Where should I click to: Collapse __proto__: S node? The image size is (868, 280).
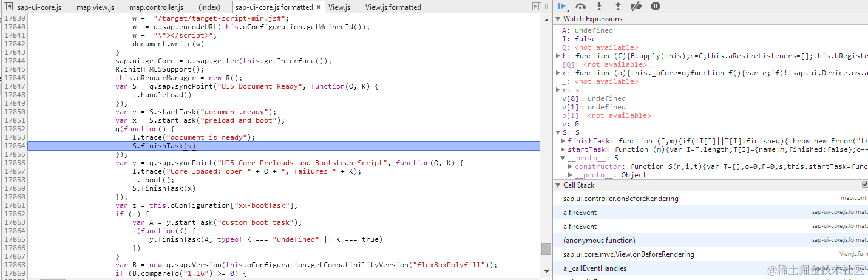pyautogui.click(x=563, y=158)
